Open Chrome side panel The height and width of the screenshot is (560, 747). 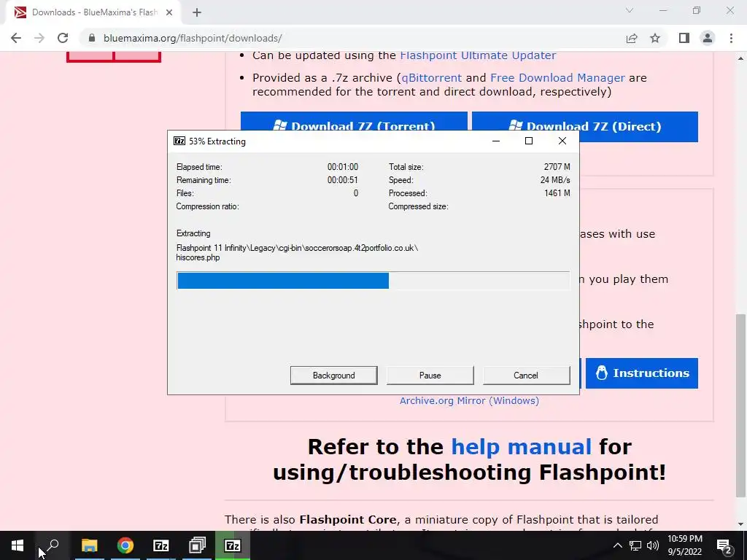pyautogui.click(x=684, y=38)
